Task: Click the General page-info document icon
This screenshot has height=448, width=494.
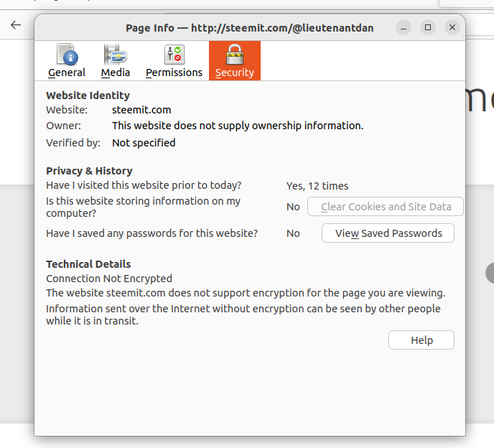Action: (67, 55)
